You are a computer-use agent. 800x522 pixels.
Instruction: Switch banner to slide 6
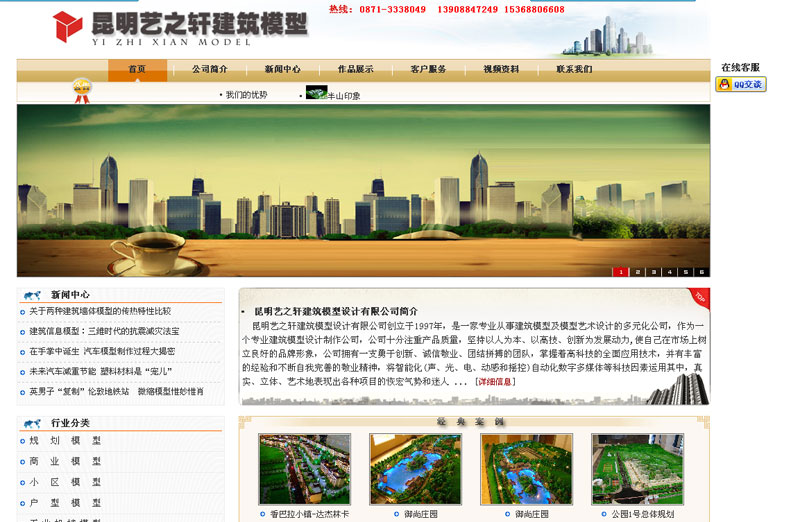coord(702,271)
